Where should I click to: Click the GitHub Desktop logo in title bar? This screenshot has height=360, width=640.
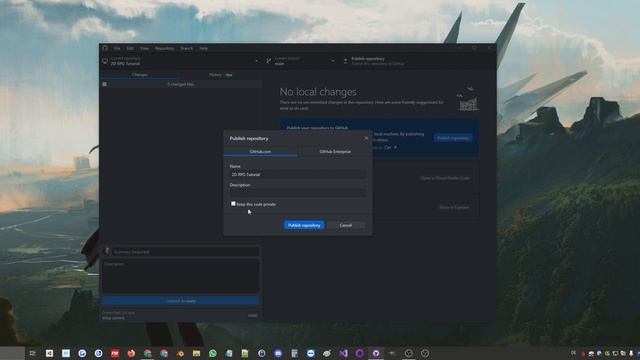coord(105,48)
